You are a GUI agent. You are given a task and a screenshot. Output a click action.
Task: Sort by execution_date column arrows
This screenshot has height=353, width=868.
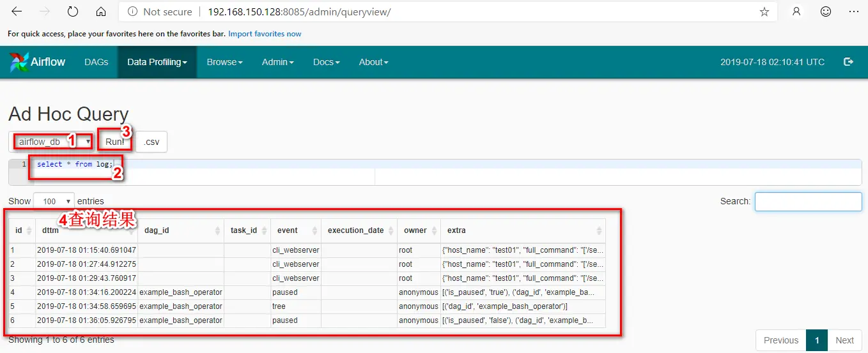point(390,230)
